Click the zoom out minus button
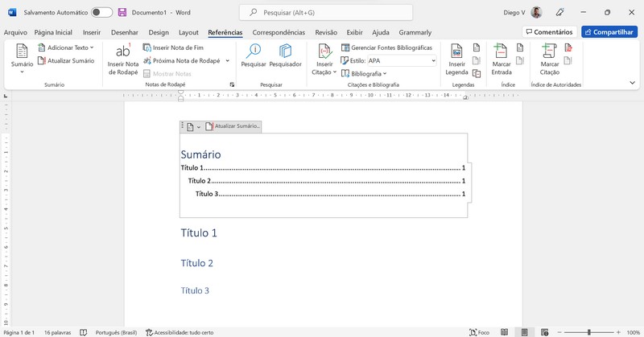This screenshot has width=644, height=337. point(559,332)
